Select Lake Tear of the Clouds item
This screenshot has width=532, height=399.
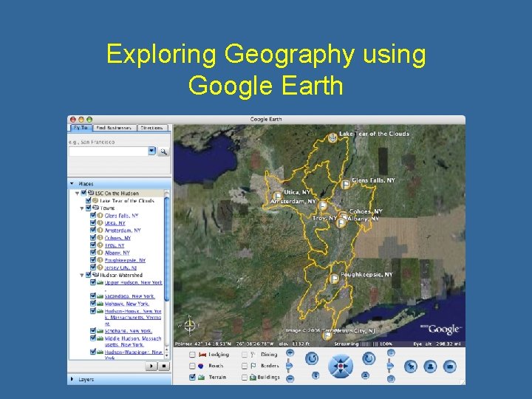tap(127, 200)
